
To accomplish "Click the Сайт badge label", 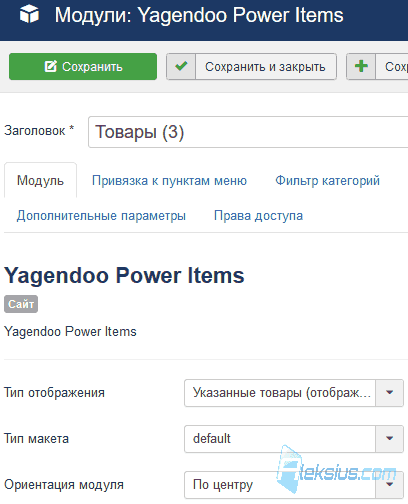I will coord(21,304).
